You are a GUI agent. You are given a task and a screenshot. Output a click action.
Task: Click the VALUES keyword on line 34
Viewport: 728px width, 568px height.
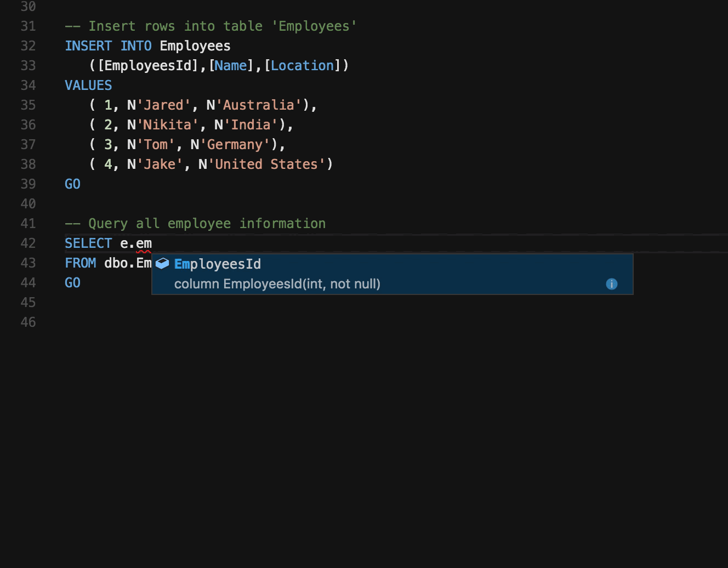[x=88, y=85]
